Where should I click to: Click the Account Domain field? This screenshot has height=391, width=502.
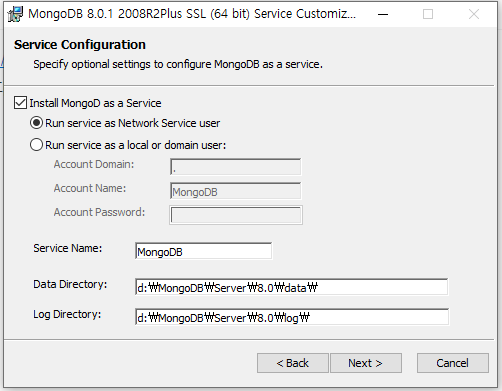click(235, 167)
